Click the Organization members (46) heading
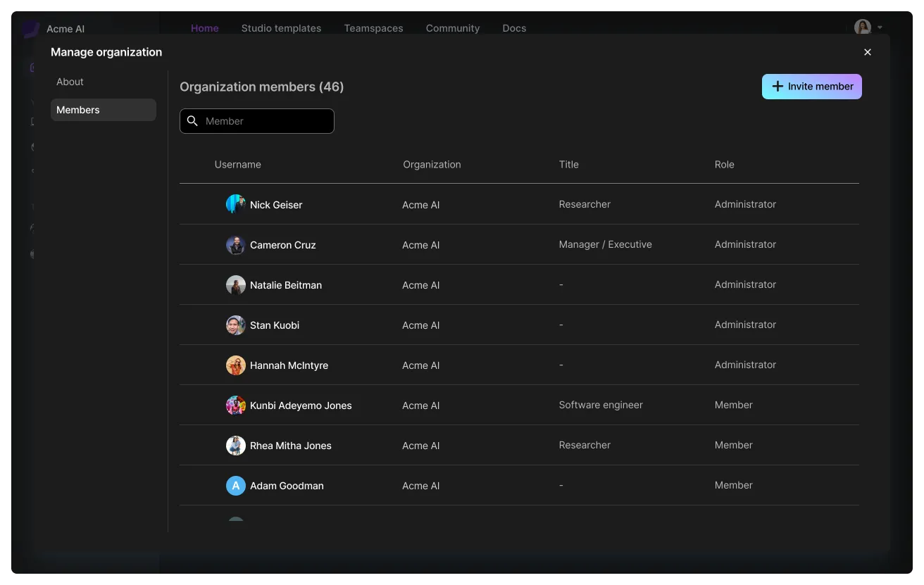The image size is (924, 585). (262, 87)
